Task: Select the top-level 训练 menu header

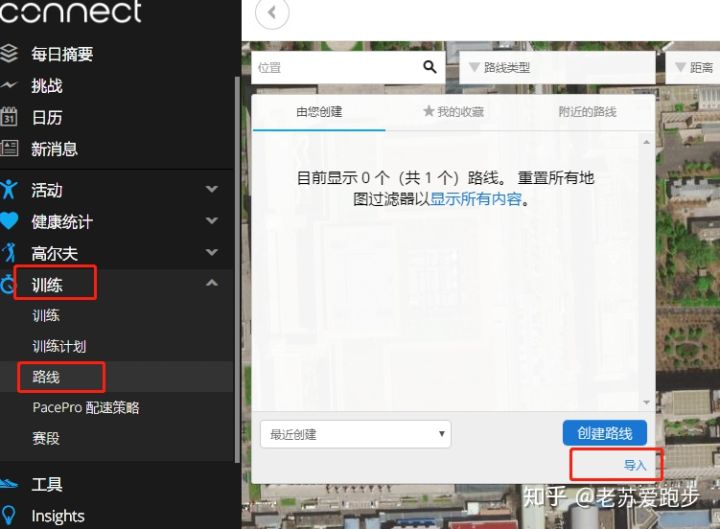Action: (47, 285)
